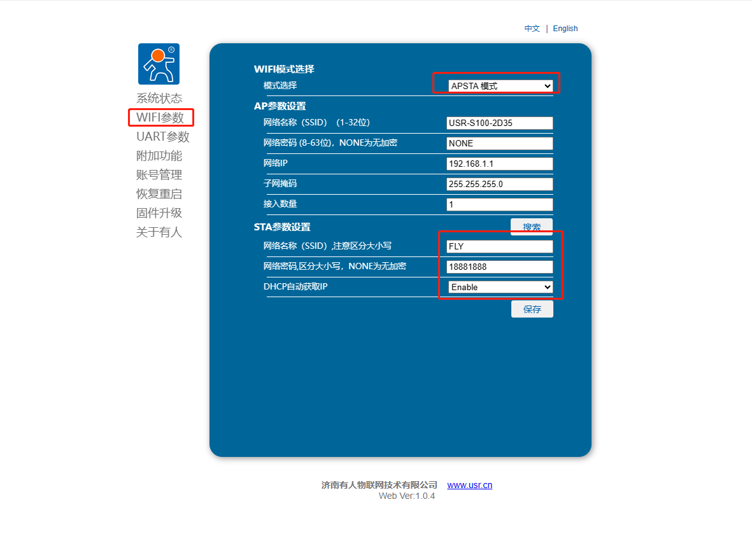This screenshot has width=752, height=560.
Task: Click the Web Ver:1.0.4 text
Action: [x=407, y=496]
